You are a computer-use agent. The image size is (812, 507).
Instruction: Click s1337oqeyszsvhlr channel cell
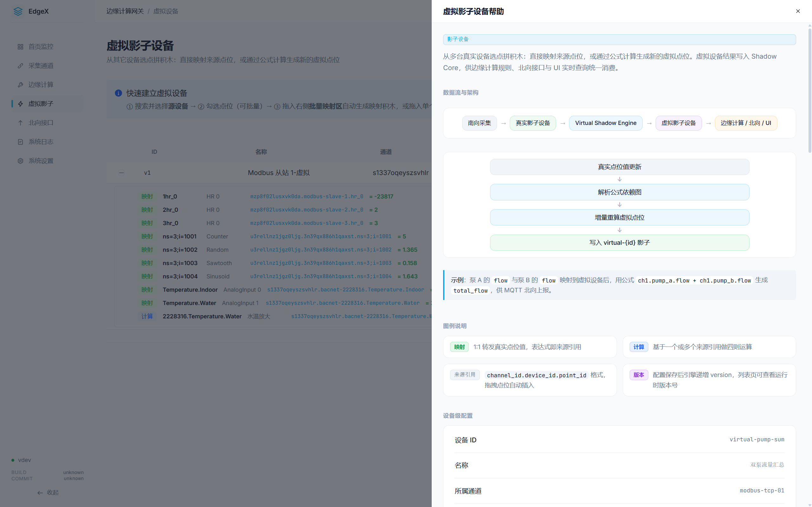point(401,173)
